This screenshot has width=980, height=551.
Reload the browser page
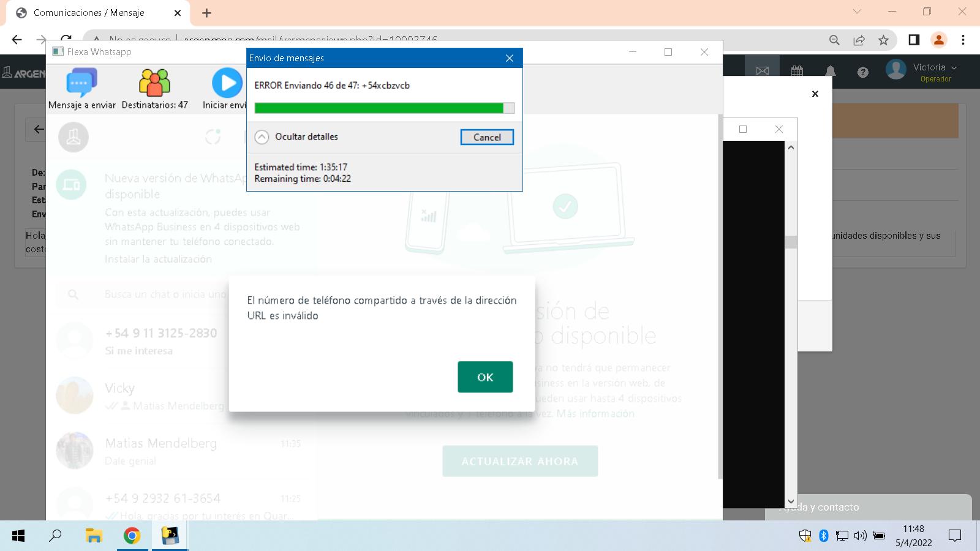point(66,40)
